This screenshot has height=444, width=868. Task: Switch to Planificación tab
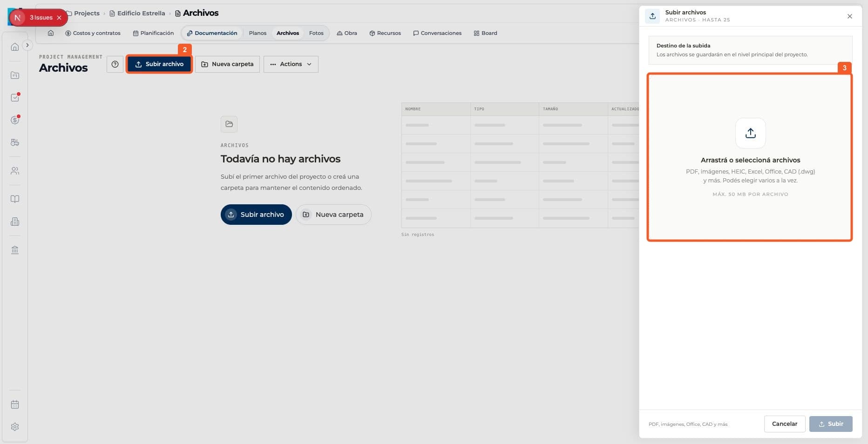point(153,33)
